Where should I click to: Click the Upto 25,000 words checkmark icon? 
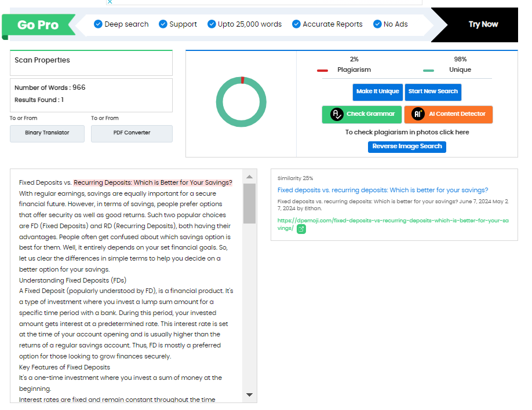(x=212, y=24)
